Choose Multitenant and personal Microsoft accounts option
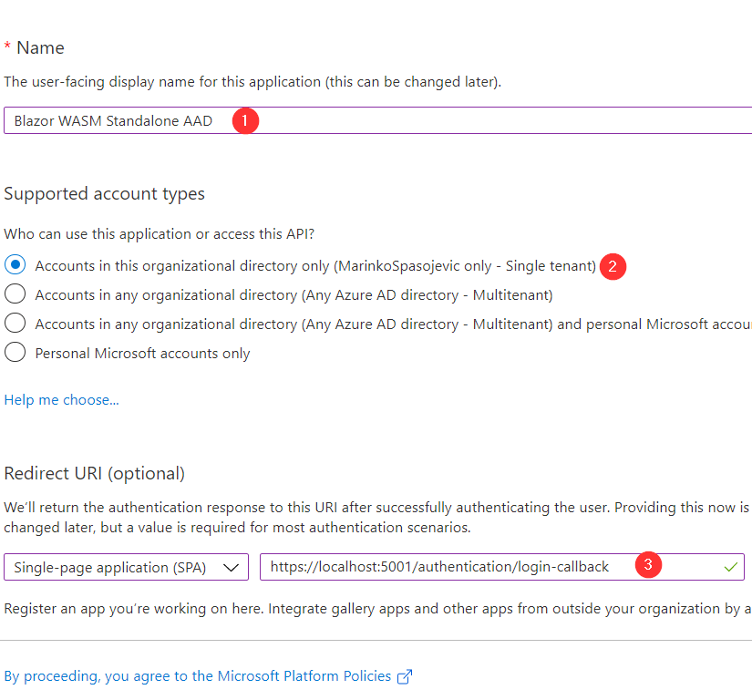The width and height of the screenshot is (752, 700). pyautogui.click(x=15, y=324)
